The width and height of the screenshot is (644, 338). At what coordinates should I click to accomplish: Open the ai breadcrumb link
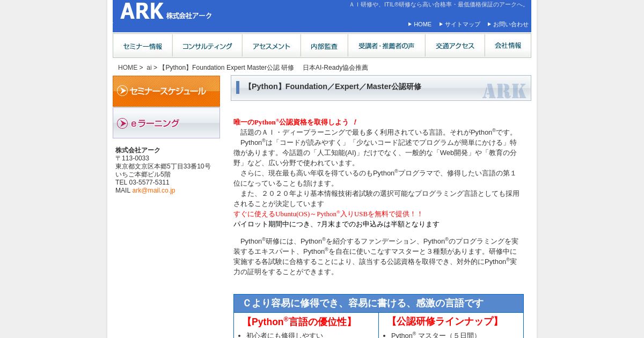pos(149,68)
